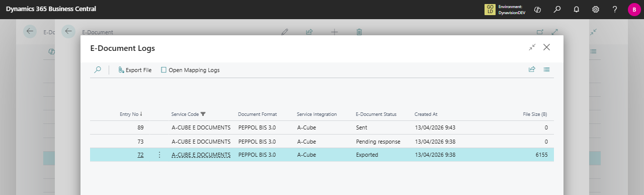Open the Copilot icon in top bar
Screen dimensions: 644x195
pos(537,10)
